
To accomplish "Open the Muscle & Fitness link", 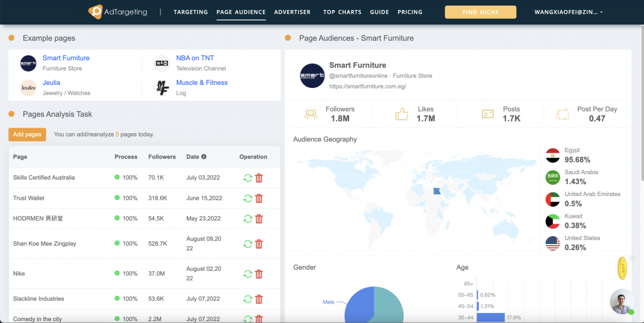I will pyautogui.click(x=202, y=82).
